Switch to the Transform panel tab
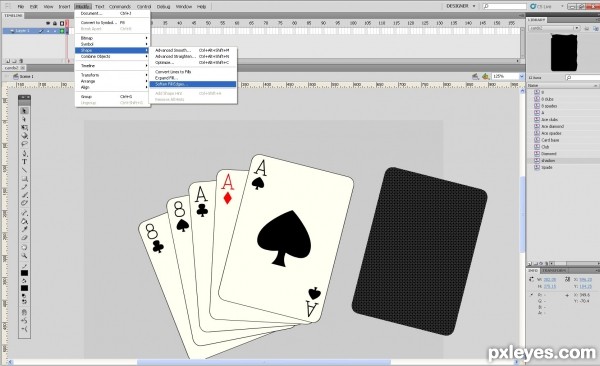 [554, 271]
